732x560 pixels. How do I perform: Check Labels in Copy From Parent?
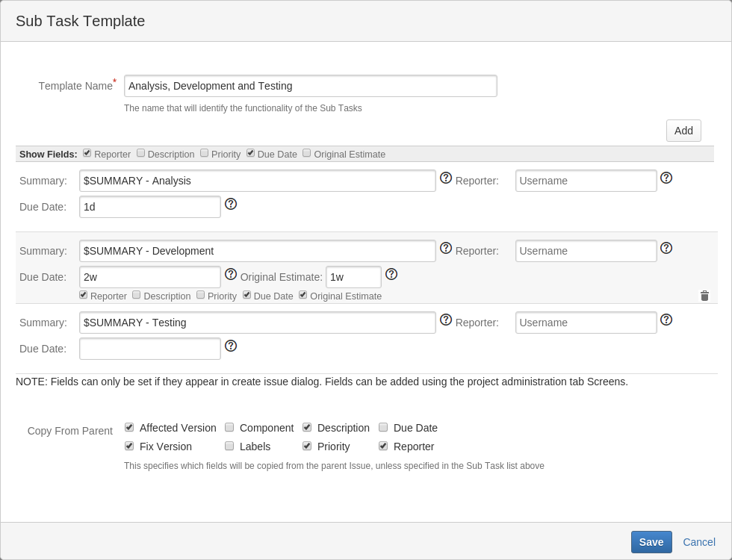pos(229,446)
